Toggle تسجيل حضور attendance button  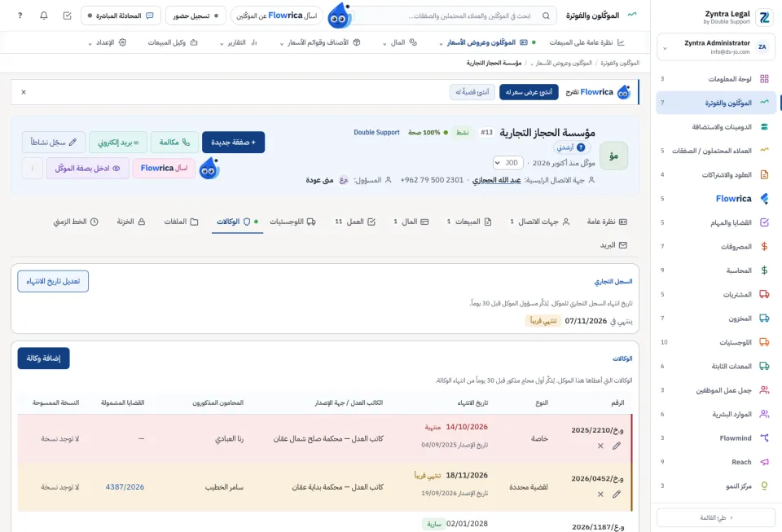pyautogui.click(x=195, y=16)
